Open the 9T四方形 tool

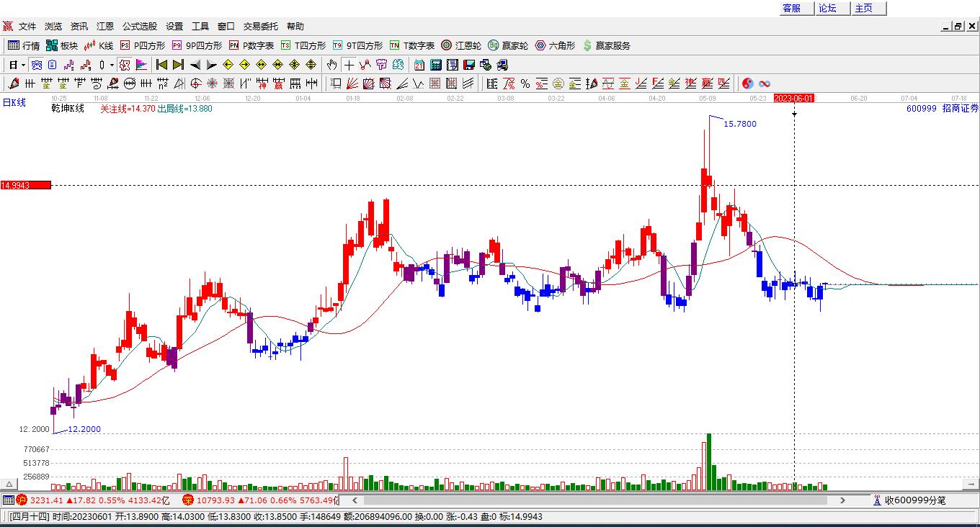click(x=357, y=45)
